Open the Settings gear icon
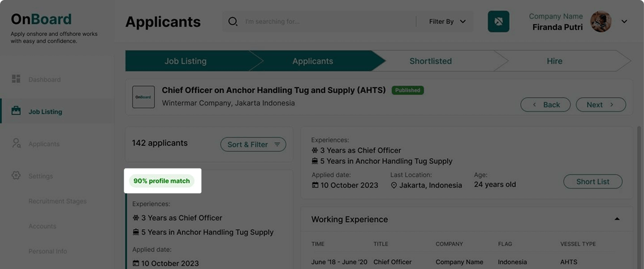 coord(16,175)
